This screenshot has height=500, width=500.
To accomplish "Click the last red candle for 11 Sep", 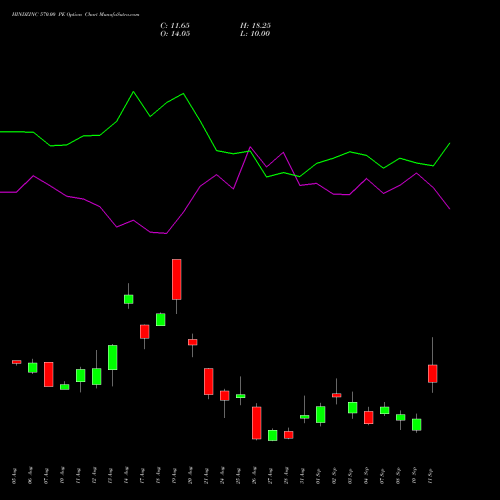I will click(433, 374).
